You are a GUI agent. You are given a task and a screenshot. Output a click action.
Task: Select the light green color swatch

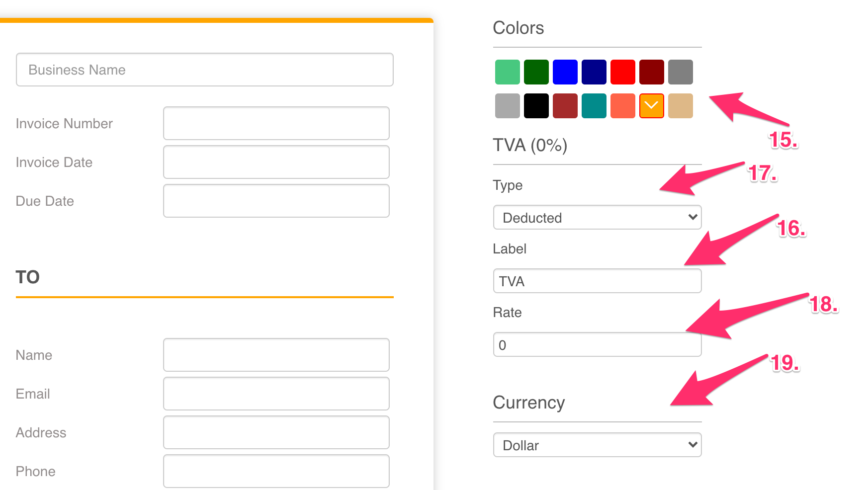click(x=507, y=72)
